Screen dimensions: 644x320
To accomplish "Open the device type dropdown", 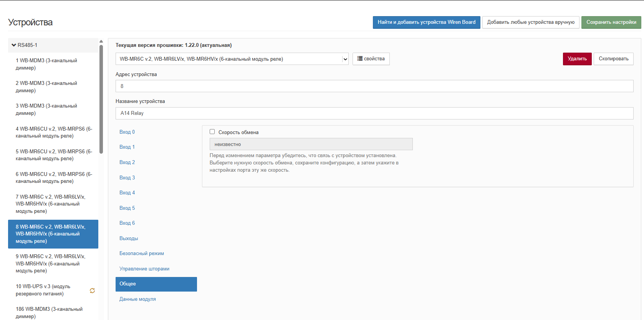I will [x=232, y=59].
